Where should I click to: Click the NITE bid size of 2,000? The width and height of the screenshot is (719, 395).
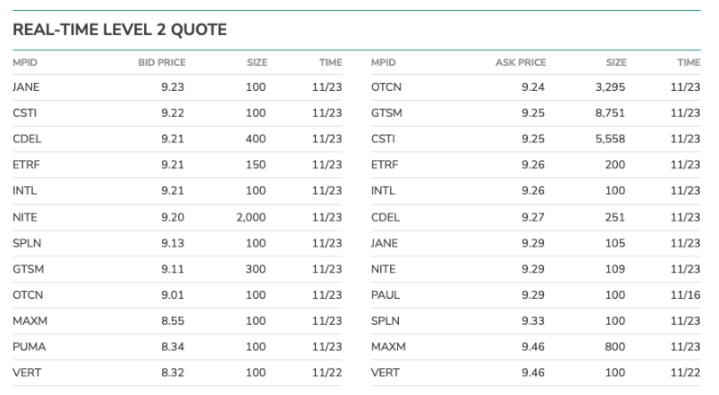[x=251, y=217]
